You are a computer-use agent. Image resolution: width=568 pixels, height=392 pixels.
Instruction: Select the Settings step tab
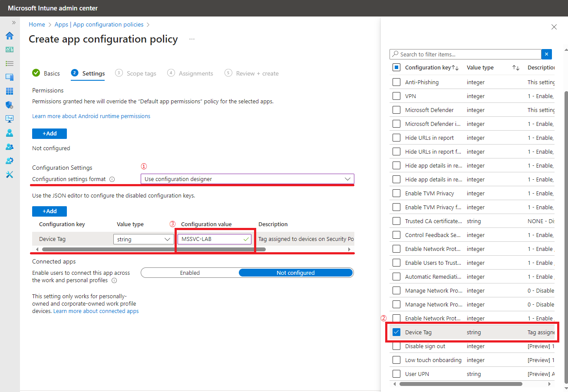[x=88, y=73]
